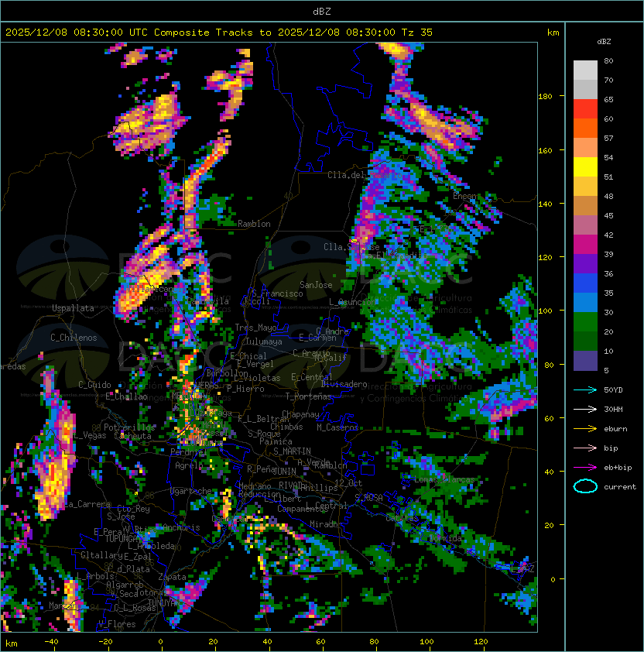Click the Potrerillos map label
Screen dimensions: 644x652
[x=129, y=427]
